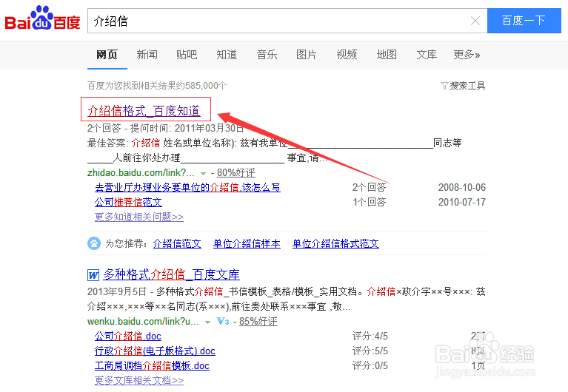Click the wenku.baidu.com/link?u... URL text
Screen dimensions: 568x392
coord(143,322)
